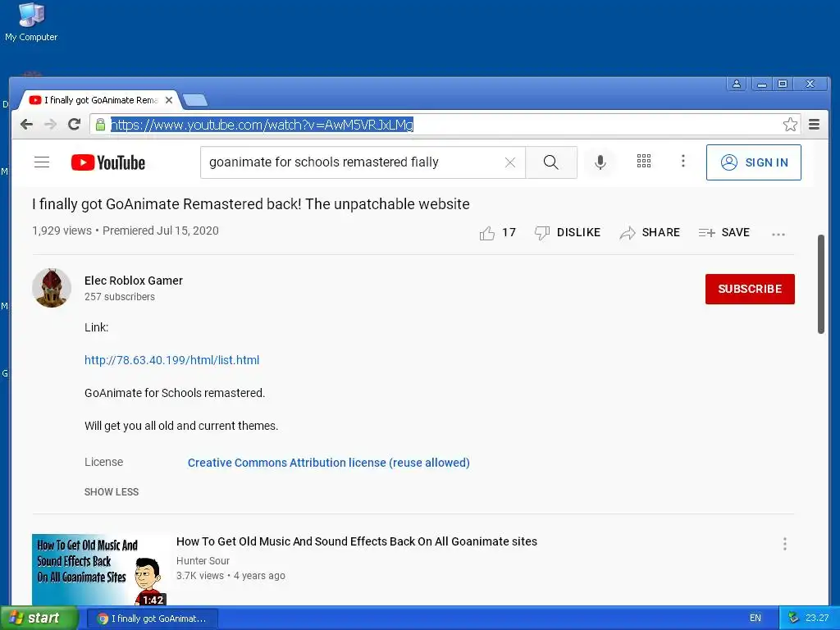Reload the page with refresh icon
Image resolution: width=840 pixels, height=630 pixels.
(74, 125)
